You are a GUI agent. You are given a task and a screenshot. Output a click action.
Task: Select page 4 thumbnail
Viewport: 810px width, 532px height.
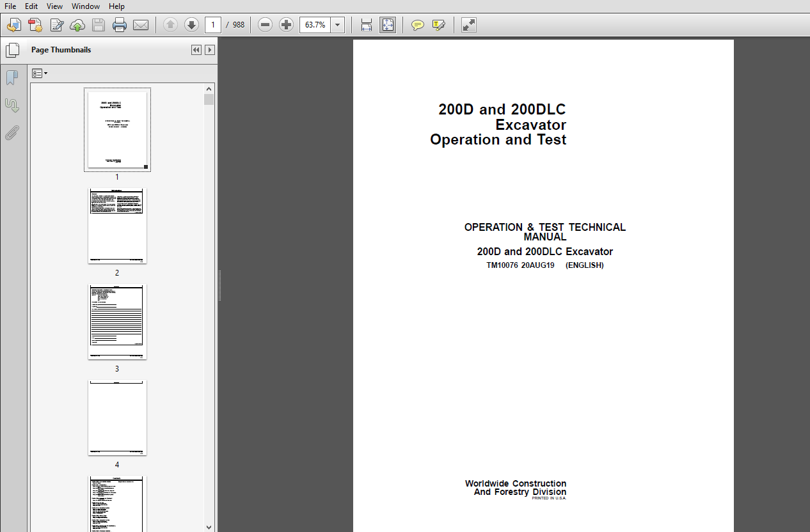coord(117,418)
